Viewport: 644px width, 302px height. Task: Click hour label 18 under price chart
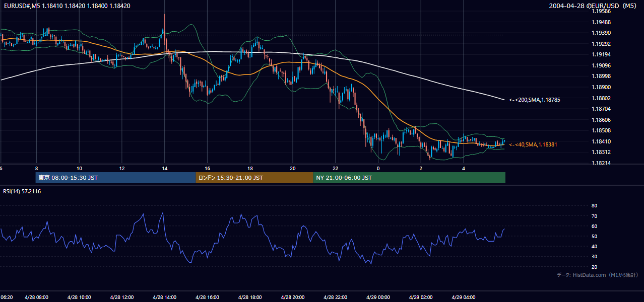point(250,168)
